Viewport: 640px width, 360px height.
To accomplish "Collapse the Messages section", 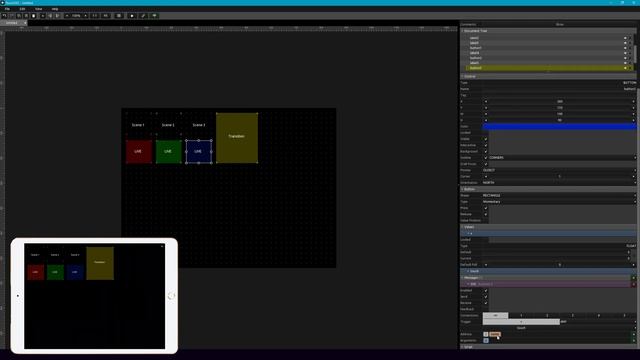I will point(546,278).
